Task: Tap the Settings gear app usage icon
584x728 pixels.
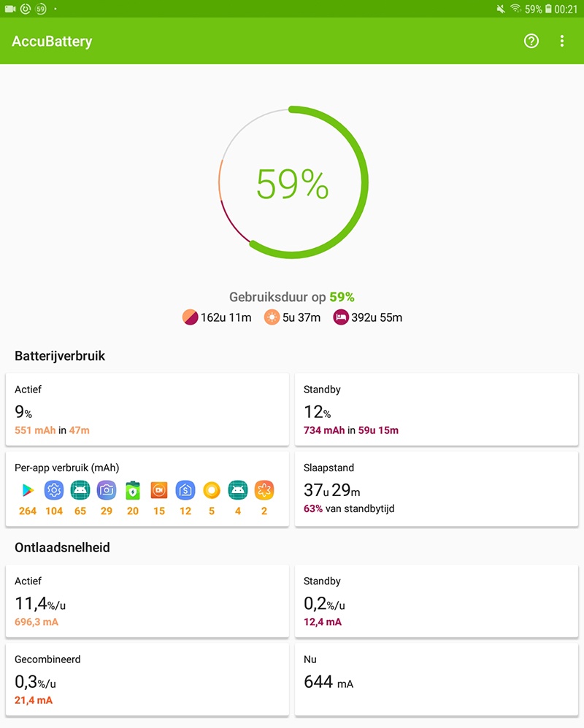Action: (x=54, y=490)
